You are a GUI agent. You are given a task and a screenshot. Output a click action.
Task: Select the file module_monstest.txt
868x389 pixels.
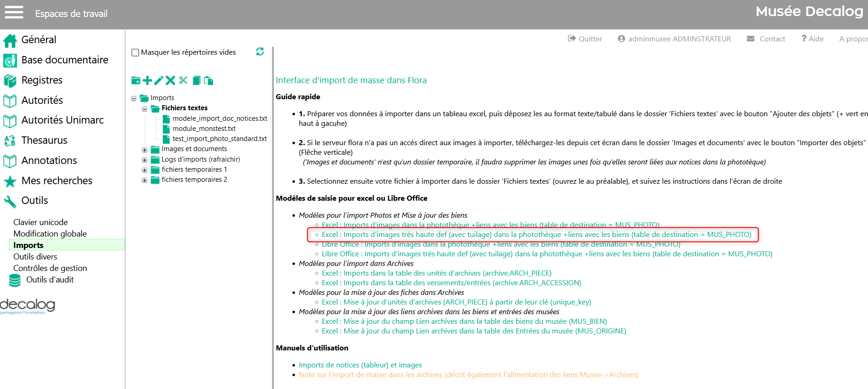click(x=204, y=129)
